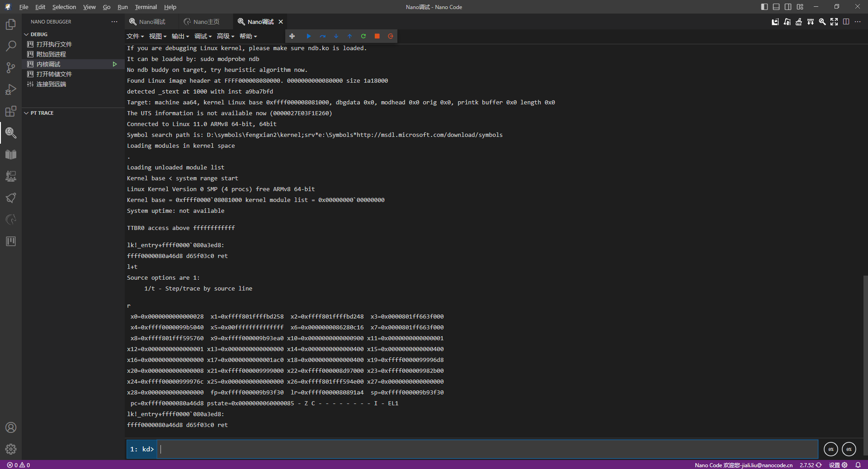This screenshot has width=868, height=469.
Task: Click errors and warnings status item
Action: 19,465
